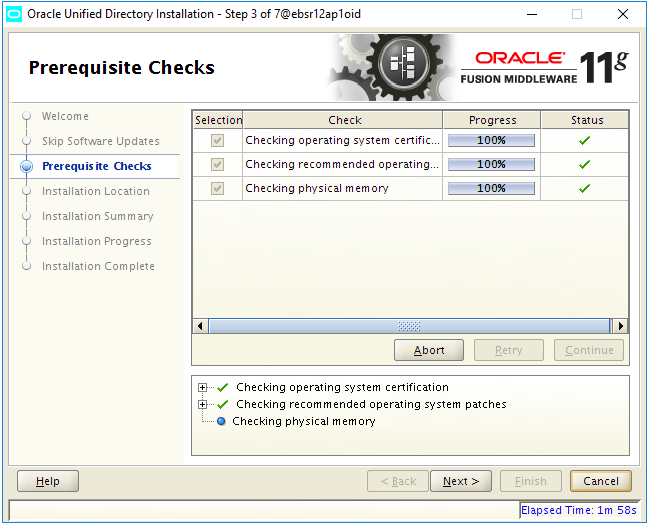Click the Oracle installer window title icon
The image size is (649, 524).
click(14, 14)
